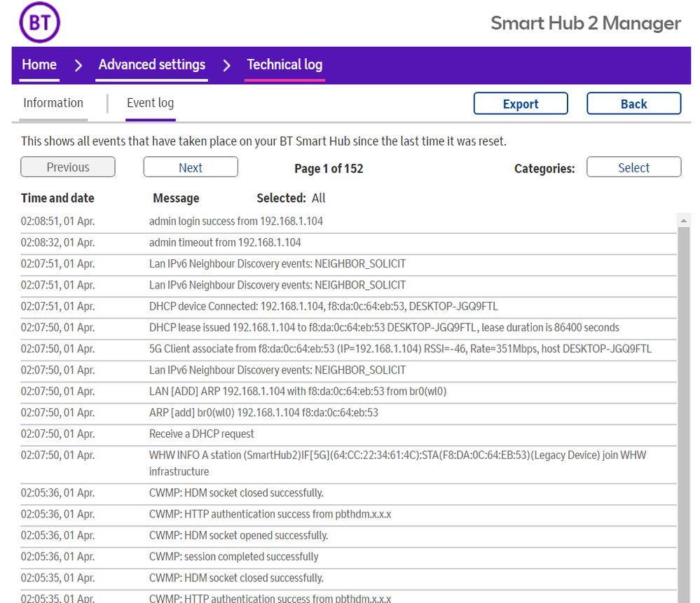Screen dimensions: 700x603
Task: Click the 5G Client associate entry
Action: [399, 349]
